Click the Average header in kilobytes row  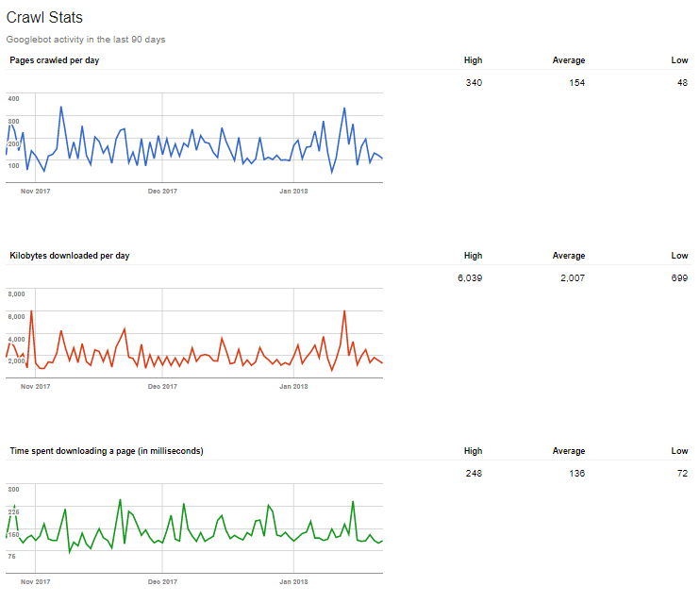[x=569, y=256]
